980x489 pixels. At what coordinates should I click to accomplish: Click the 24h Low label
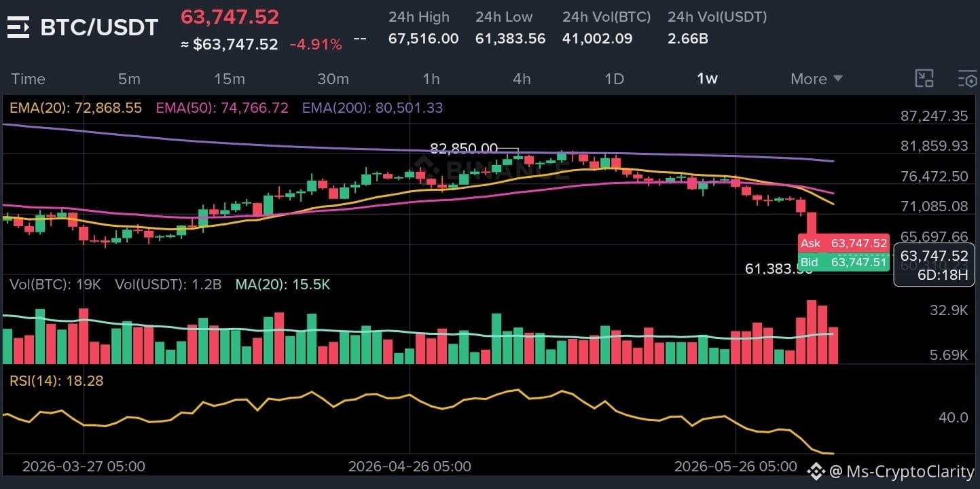click(x=504, y=17)
